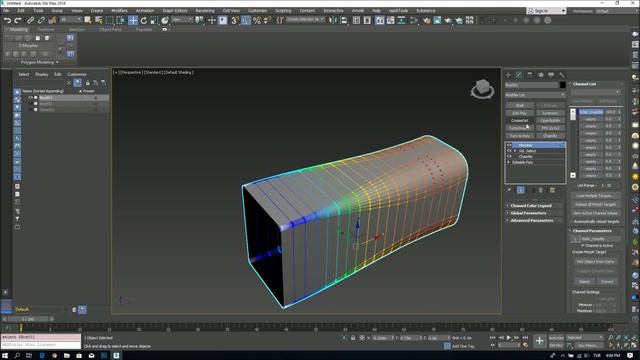Open the Hierarchy command panel tab
Image resolution: width=640 pixels, height=360 pixels.
[530, 75]
